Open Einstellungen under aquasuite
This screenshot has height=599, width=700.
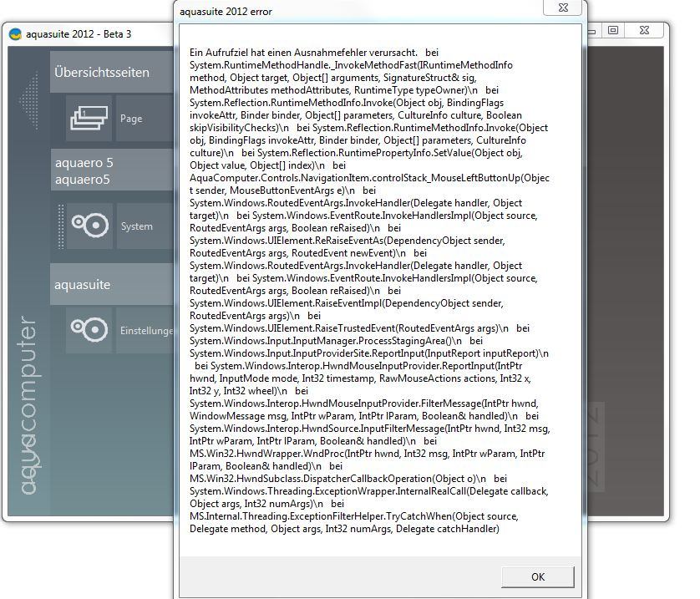tap(145, 330)
